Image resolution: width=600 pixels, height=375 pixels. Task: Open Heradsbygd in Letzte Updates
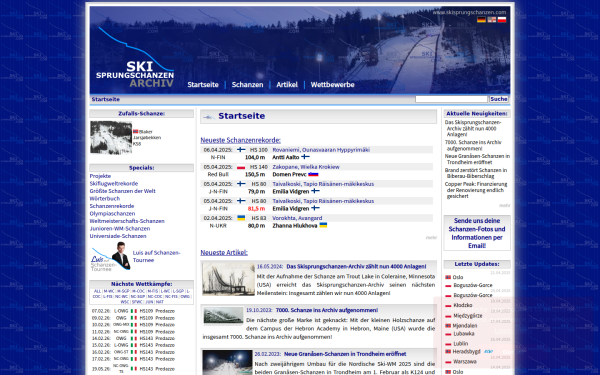[x=466, y=351]
